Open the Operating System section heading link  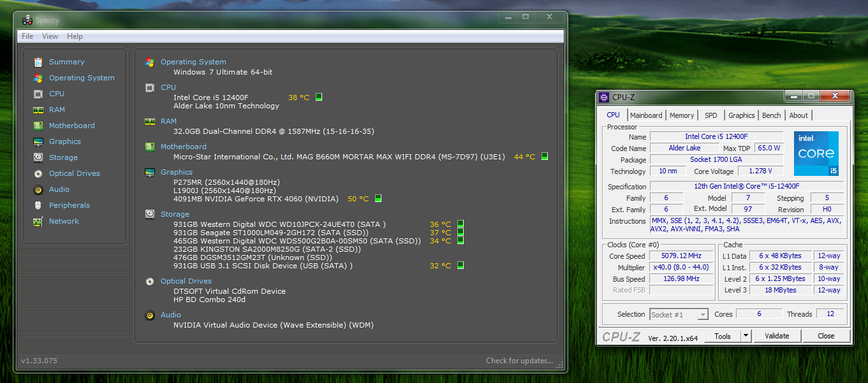tap(193, 62)
